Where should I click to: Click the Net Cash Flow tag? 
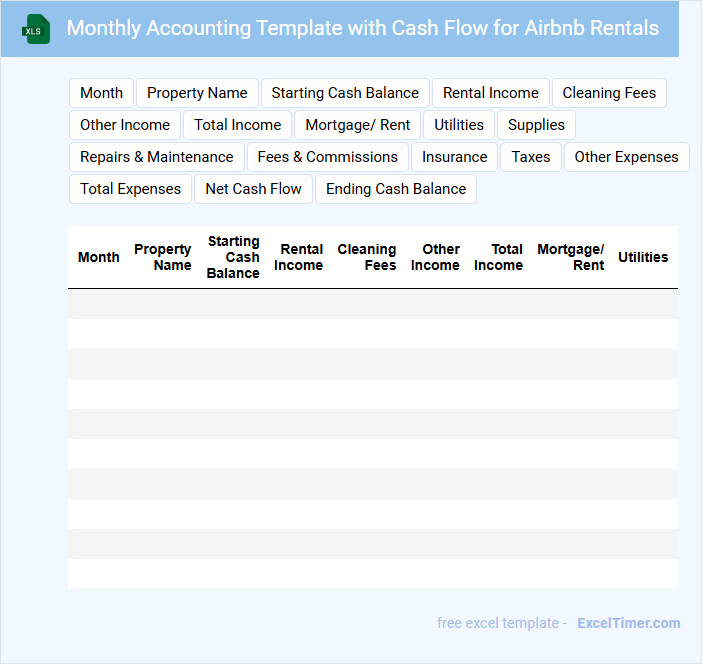pyautogui.click(x=254, y=189)
